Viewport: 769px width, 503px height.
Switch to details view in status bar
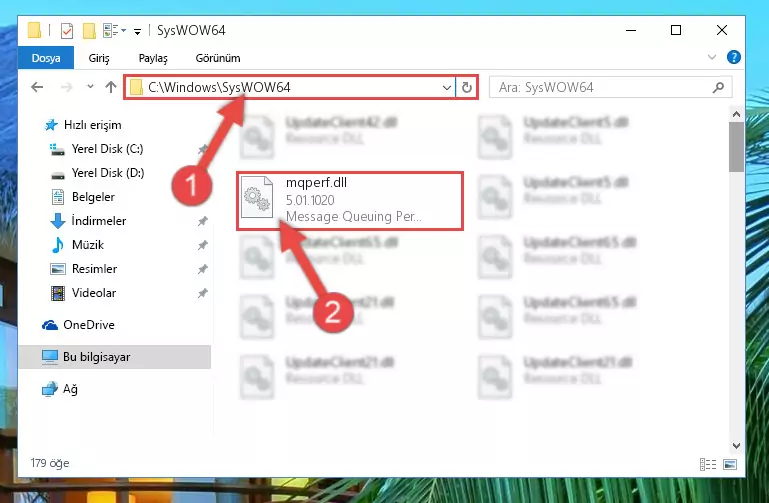(708, 464)
